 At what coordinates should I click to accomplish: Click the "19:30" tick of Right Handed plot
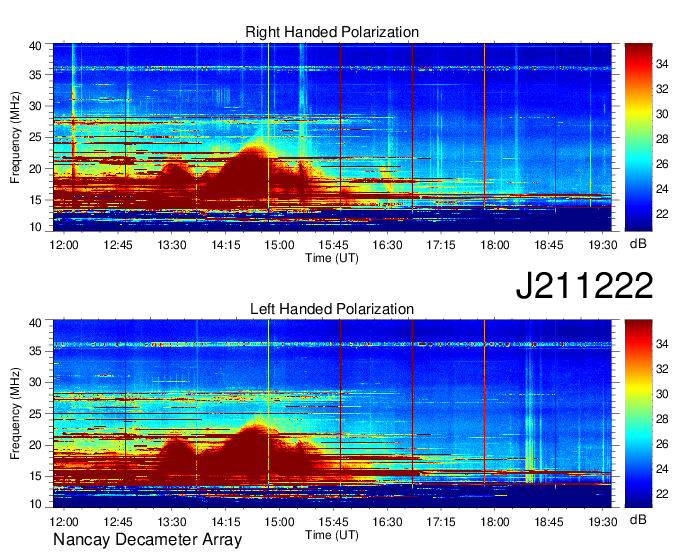coord(603,245)
